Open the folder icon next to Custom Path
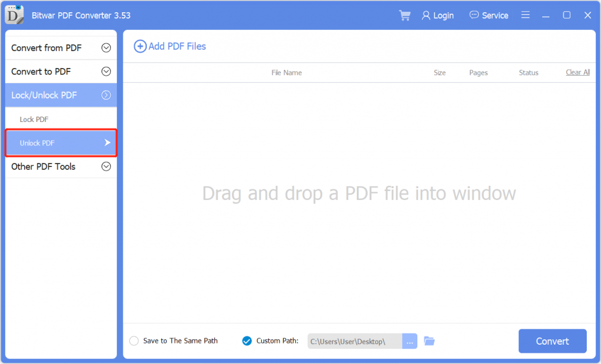 [429, 341]
